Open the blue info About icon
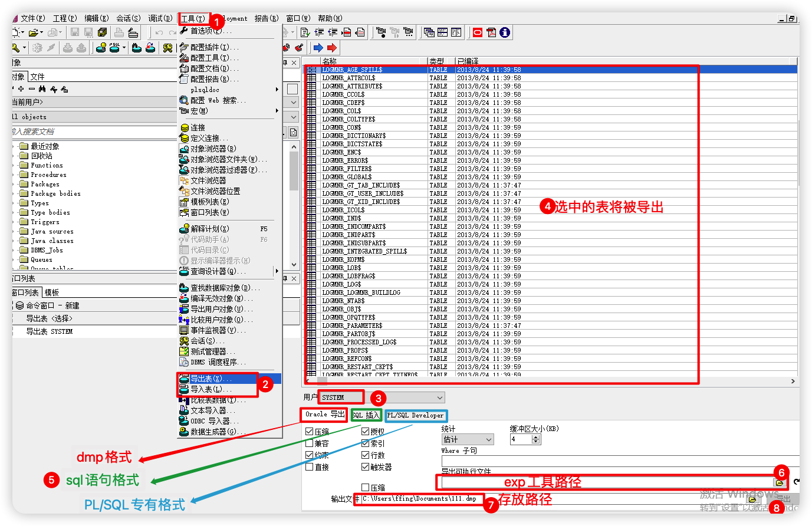Screen dimensions: 812x526 505,32
